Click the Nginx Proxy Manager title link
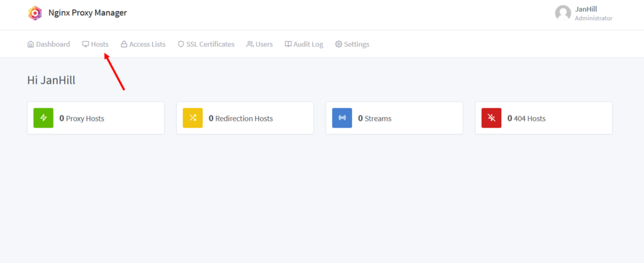 pyautogui.click(x=87, y=13)
